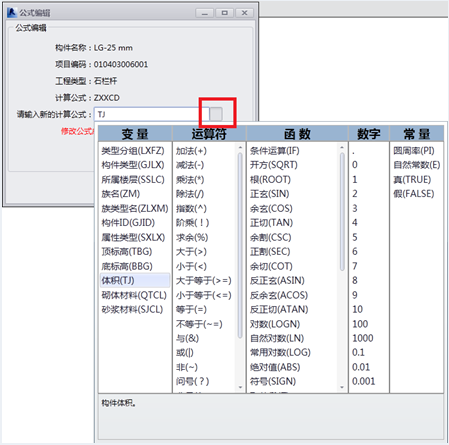Insert the 非(~) operator
Screen dimensions: 449x445
coord(187,367)
